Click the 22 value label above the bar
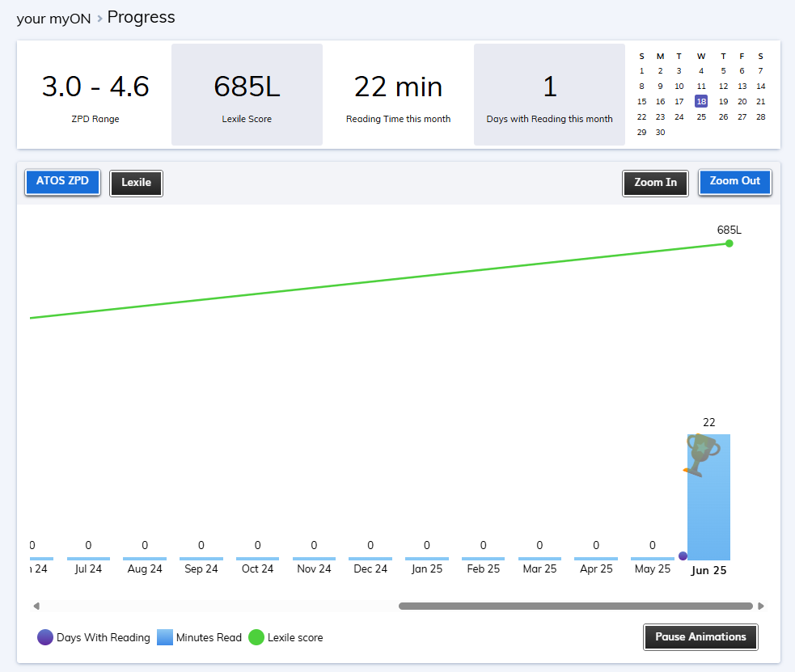Viewport: 795px width, 672px height. (708, 422)
